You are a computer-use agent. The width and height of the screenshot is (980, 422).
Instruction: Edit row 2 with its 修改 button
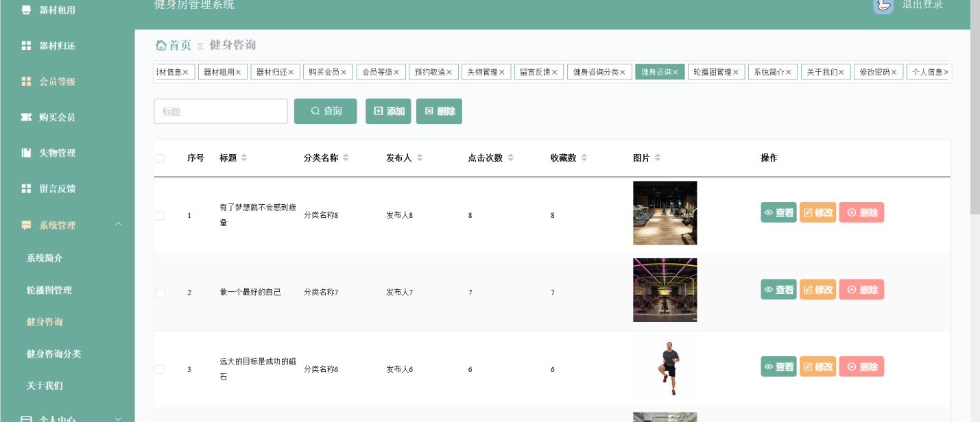(x=817, y=289)
